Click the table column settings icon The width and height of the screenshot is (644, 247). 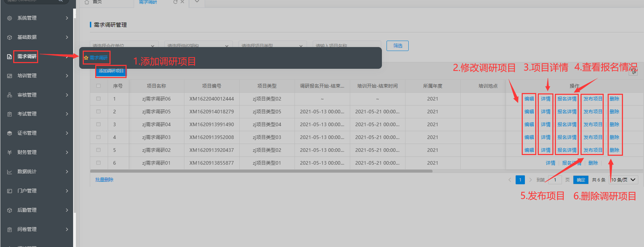[633, 71]
